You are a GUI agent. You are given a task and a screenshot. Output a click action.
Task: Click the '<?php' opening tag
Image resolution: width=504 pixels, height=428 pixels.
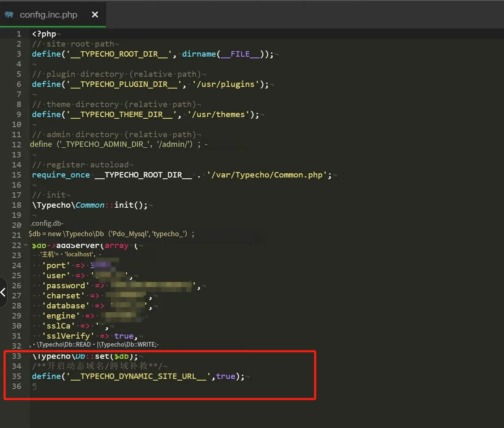(44, 34)
